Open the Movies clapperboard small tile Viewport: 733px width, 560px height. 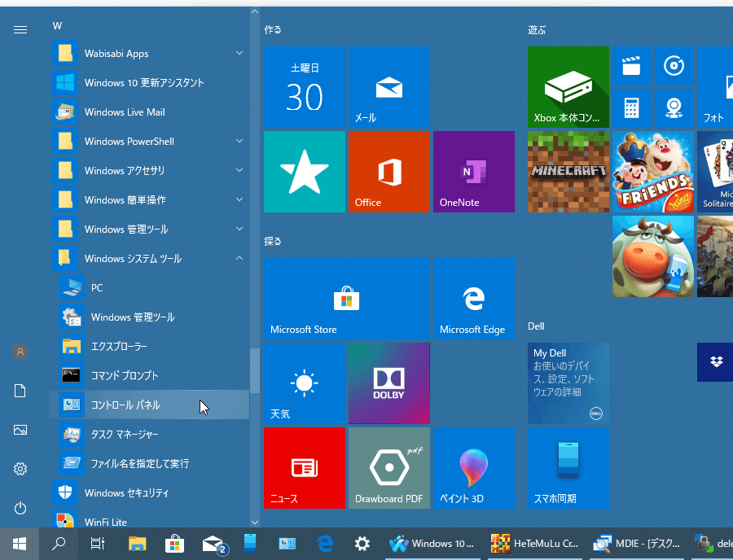[x=631, y=66]
